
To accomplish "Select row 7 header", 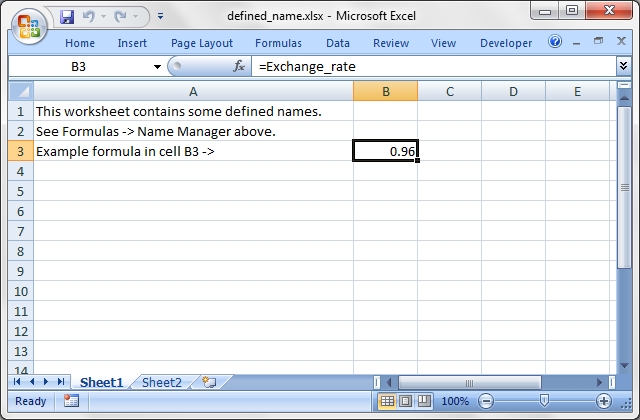I will click(x=21, y=231).
